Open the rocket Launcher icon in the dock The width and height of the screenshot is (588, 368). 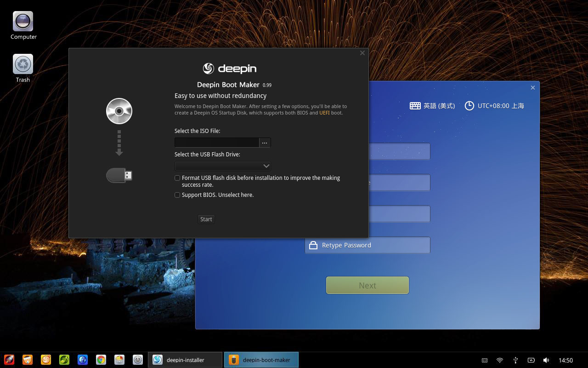pos(9,360)
